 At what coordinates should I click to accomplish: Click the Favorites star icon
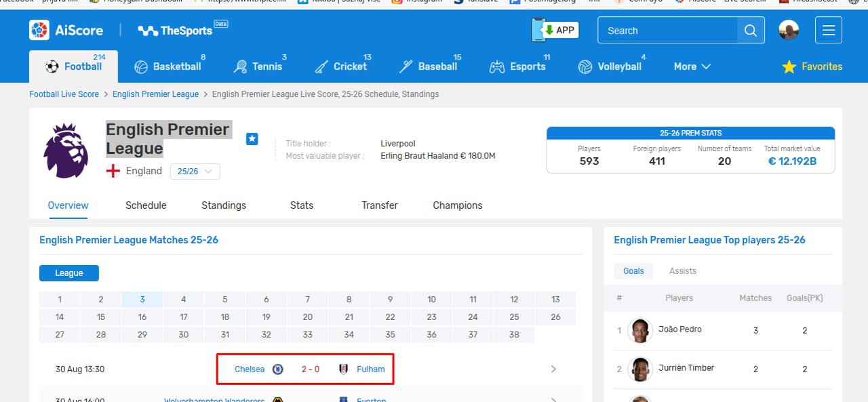[x=789, y=66]
